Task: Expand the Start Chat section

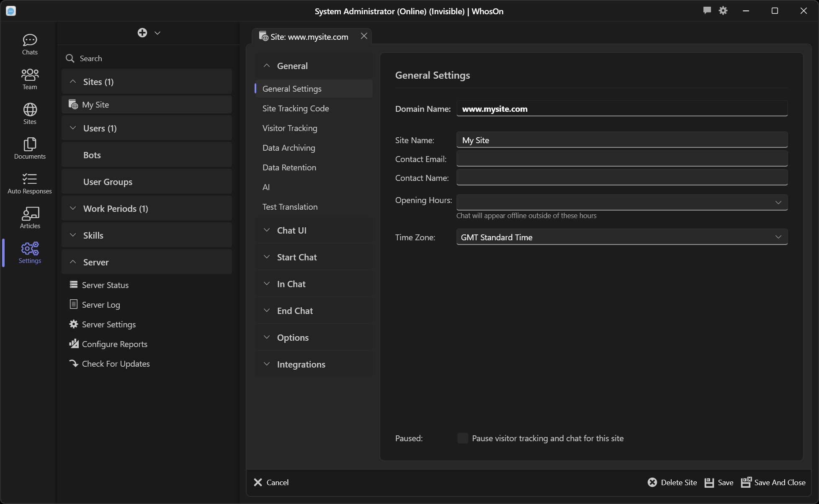Action: 297,257
